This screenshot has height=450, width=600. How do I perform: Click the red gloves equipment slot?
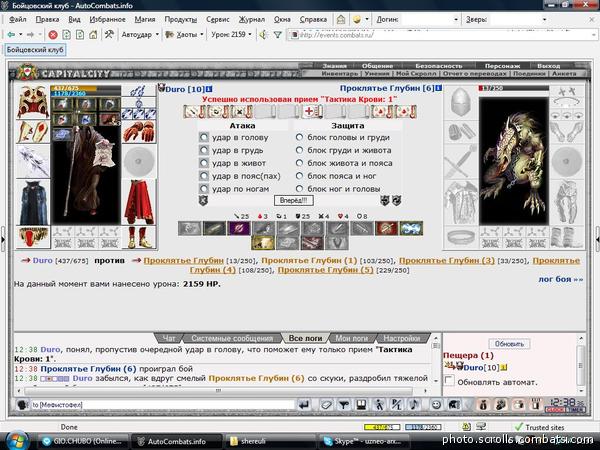coord(139,131)
